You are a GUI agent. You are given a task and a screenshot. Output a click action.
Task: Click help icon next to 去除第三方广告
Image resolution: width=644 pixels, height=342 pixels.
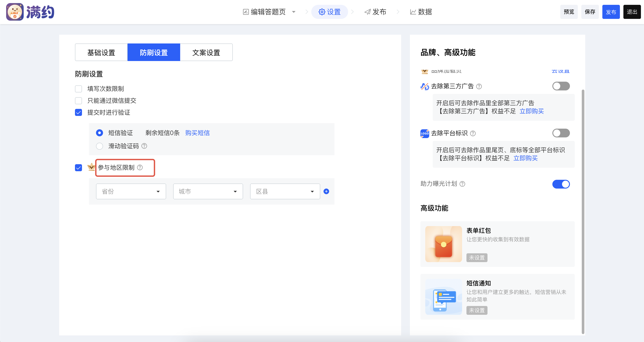(479, 86)
